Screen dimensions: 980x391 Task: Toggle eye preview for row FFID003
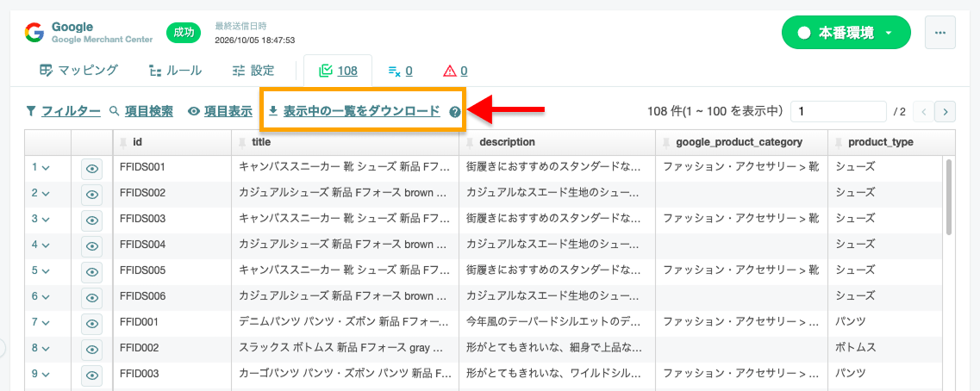[92, 375]
